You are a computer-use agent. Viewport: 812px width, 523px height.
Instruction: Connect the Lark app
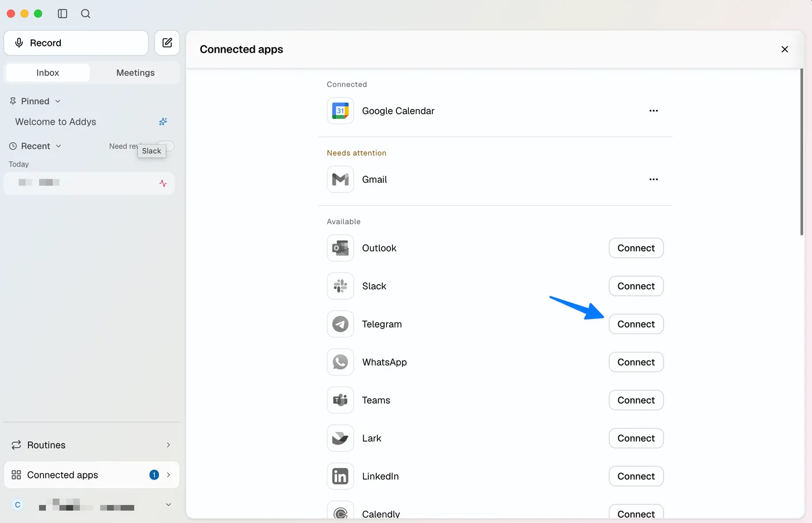click(x=636, y=438)
